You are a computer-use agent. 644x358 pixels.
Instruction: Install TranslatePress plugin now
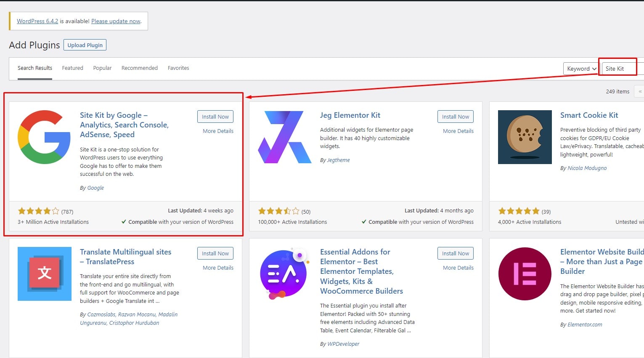click(215, 253)
